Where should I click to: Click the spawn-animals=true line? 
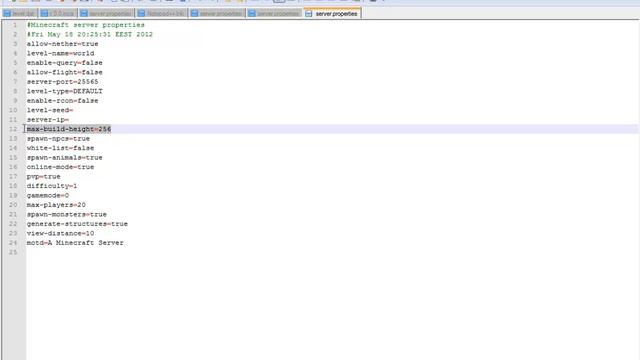coord(64,158)
